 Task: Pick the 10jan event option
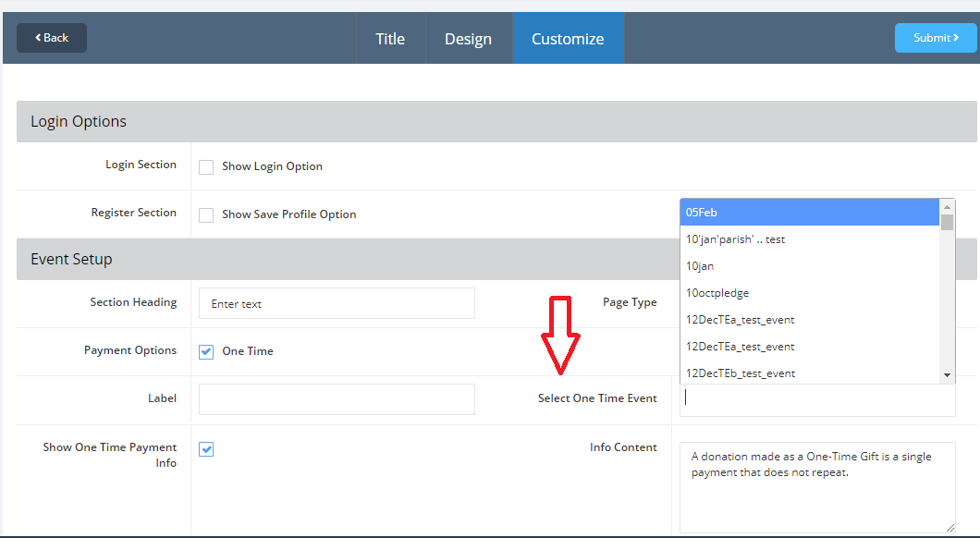[809, 266]
